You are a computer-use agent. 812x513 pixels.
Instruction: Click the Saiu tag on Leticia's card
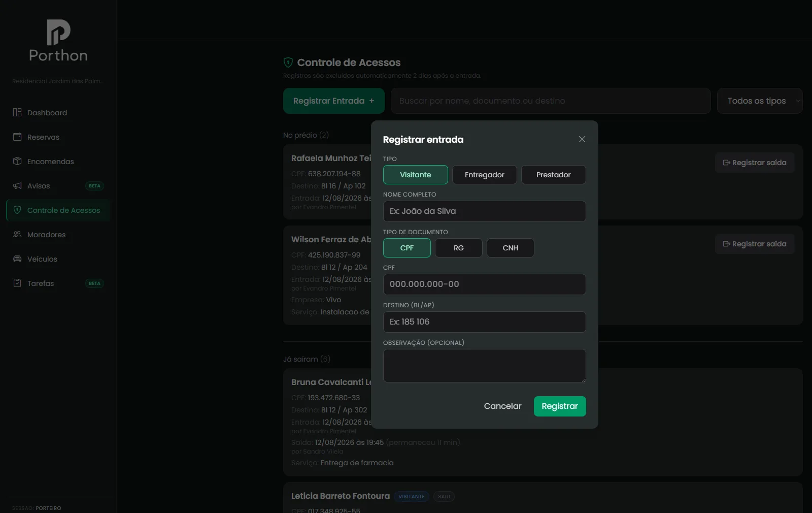(444, 496)
